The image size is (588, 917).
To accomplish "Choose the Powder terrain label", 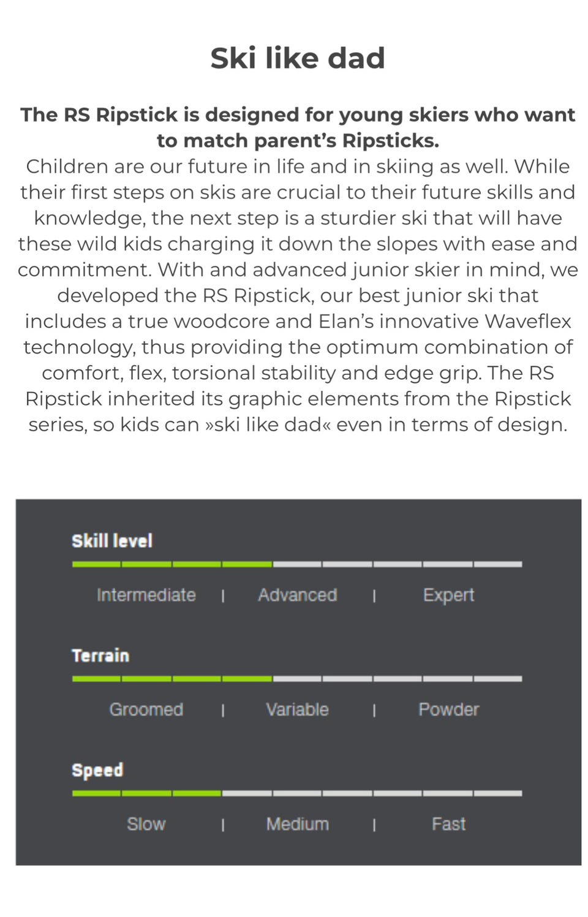I will (448, 709).
